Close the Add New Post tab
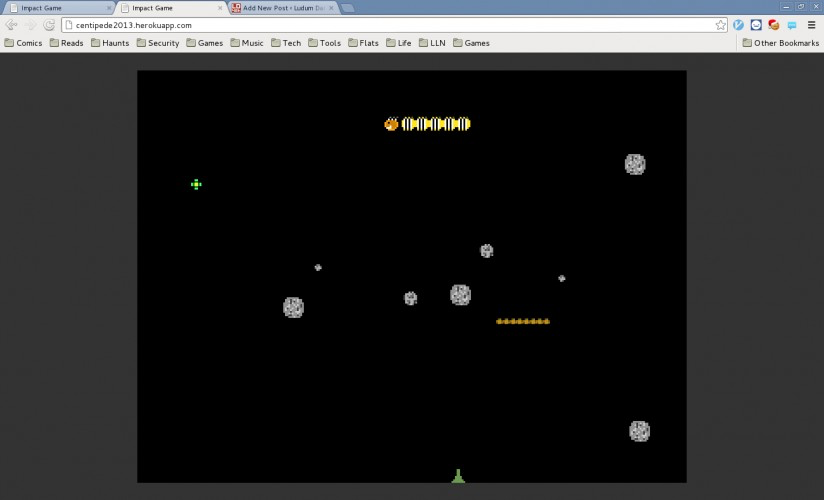The image size is (824, 500). pyautogui.click(x=331, y=8)
